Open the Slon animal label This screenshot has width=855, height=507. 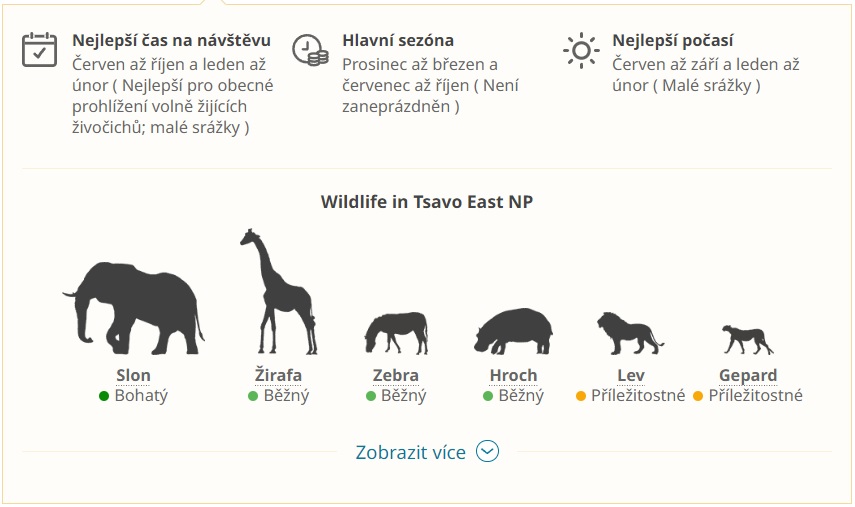coord(134,376)
